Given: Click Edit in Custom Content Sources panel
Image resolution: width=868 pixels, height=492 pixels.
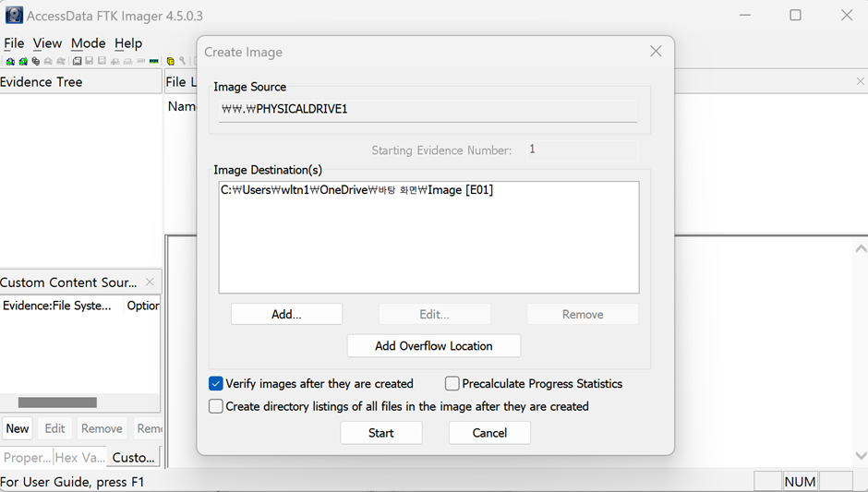Looking at the screenshot, I should click(x=54, y=428).
